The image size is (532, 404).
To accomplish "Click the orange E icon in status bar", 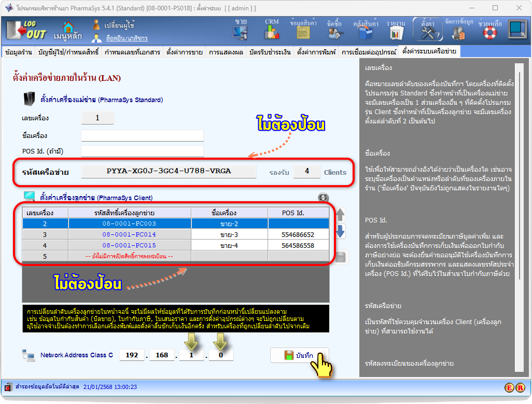I will pos(509,387).
